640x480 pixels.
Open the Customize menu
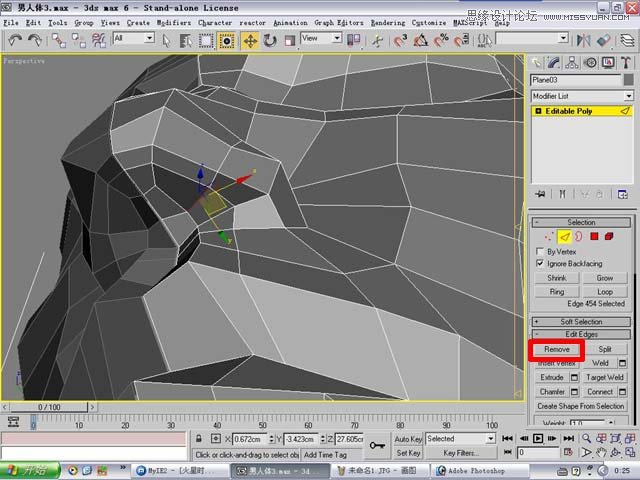429,23
